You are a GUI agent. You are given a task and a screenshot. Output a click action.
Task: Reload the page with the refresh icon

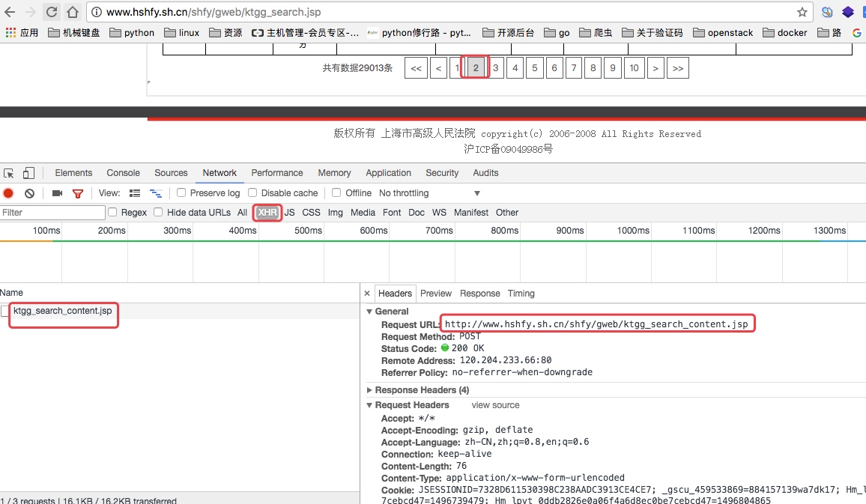(x=52, y=11)
